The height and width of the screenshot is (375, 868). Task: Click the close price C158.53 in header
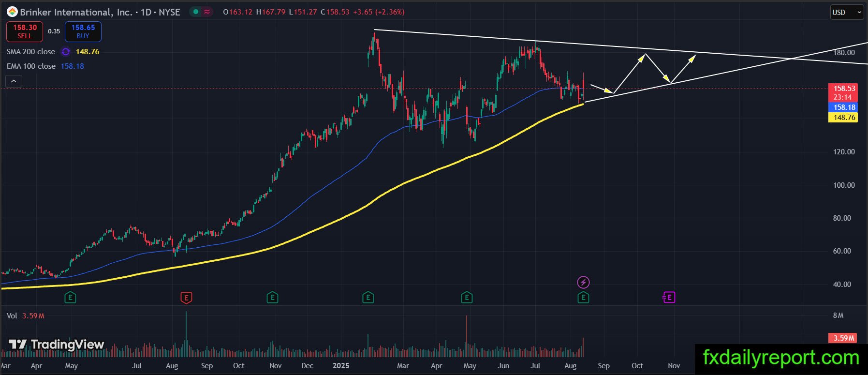[335, 12]
